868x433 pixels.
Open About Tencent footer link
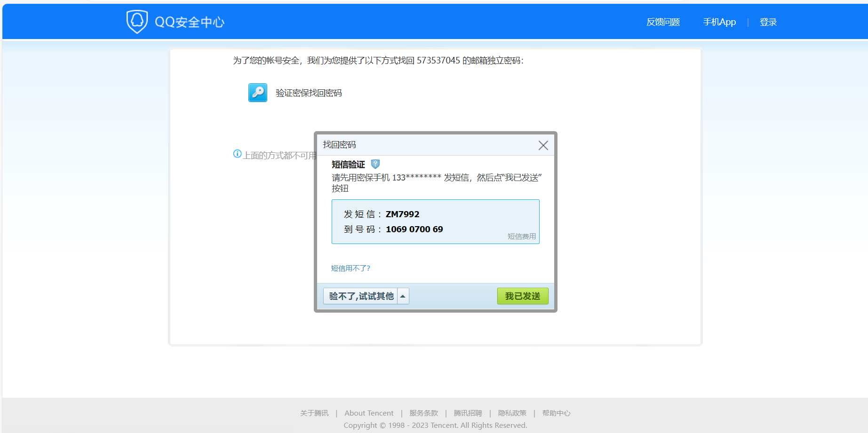coord(369,413)
